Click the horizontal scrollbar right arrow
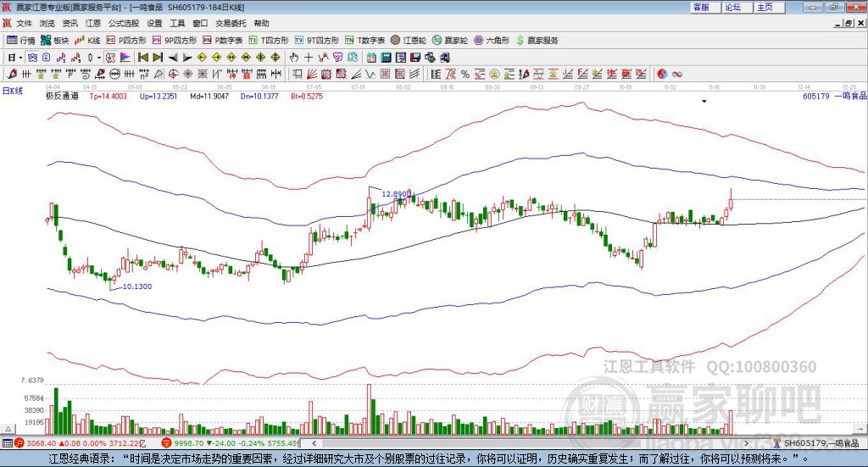 (746, 443)
